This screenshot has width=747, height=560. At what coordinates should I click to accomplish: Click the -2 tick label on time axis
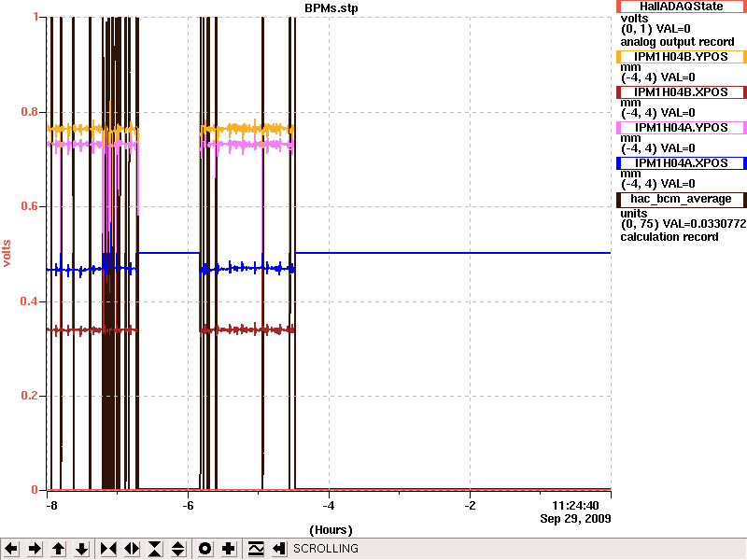click(470, 506)
